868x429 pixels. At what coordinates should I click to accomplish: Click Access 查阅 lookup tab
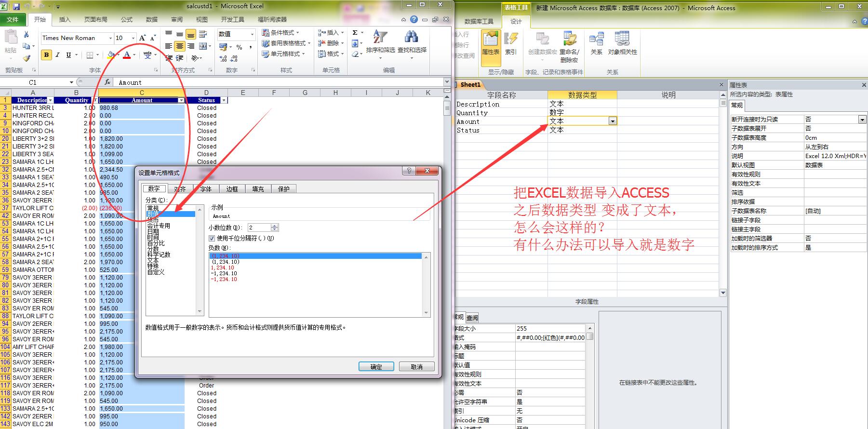[x=472, y=318]
